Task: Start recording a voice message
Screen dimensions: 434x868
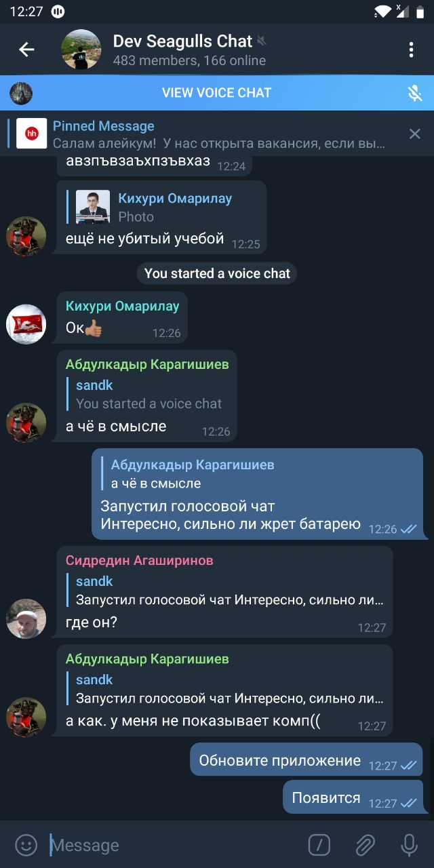Action: click(409, 845)
